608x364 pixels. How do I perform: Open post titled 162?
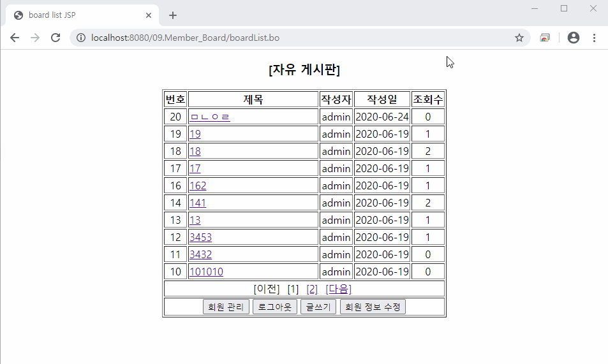[x=198, y=186]
